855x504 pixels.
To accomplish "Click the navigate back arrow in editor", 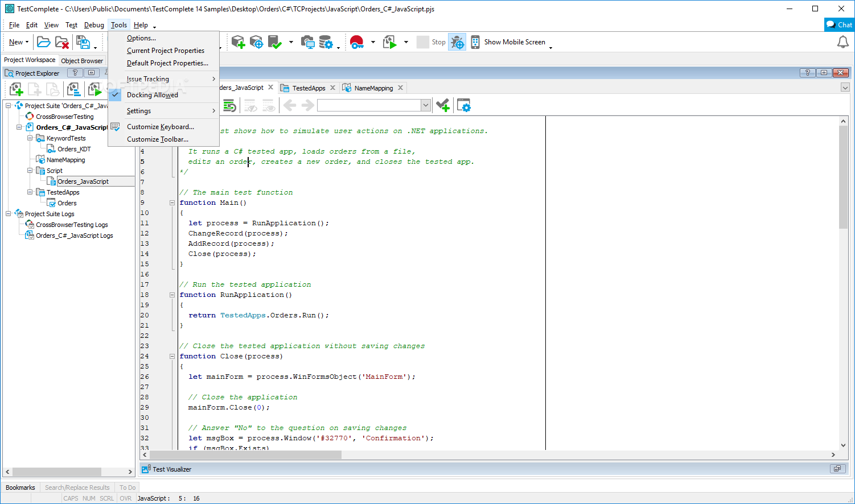I will (290, 105).
